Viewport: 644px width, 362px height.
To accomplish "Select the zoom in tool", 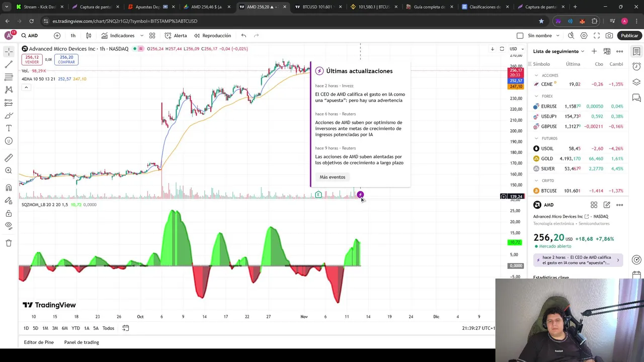I will [x=9, y=171].
